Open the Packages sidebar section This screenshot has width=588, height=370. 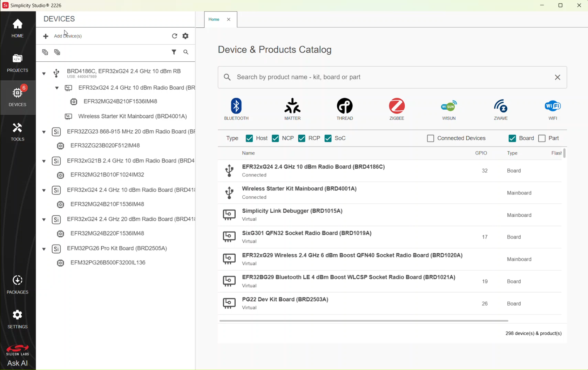pos(18,285)
